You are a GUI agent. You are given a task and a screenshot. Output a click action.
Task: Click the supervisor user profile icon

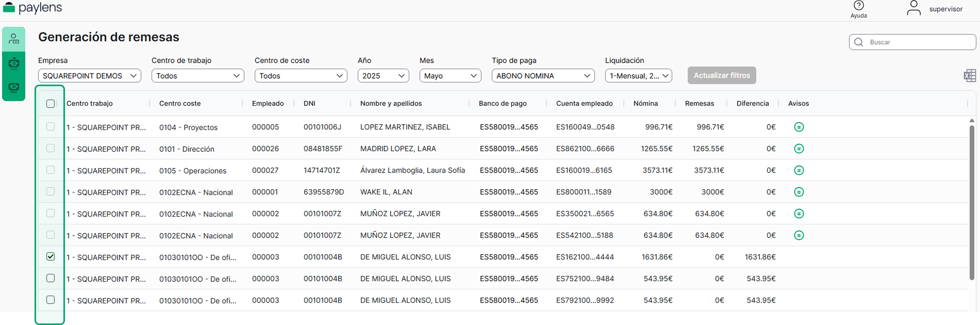tap(913, 8)
